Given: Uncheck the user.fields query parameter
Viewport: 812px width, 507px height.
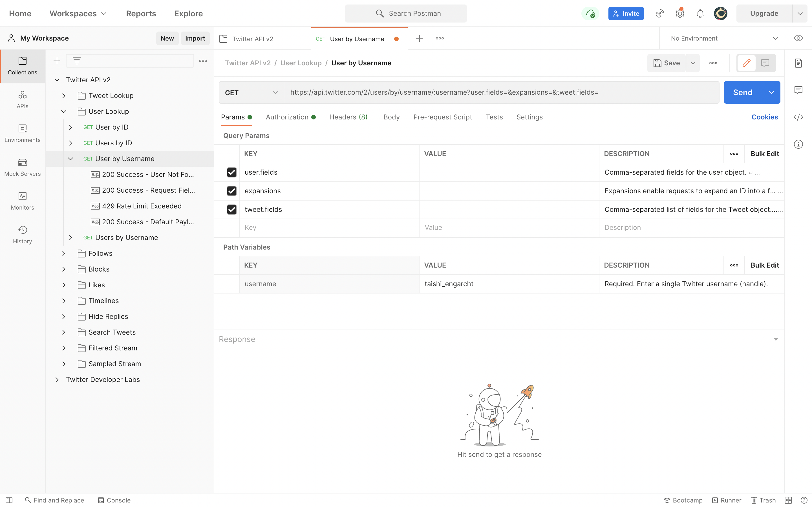Looking at the screenshot, I should (x=232, y=172).
